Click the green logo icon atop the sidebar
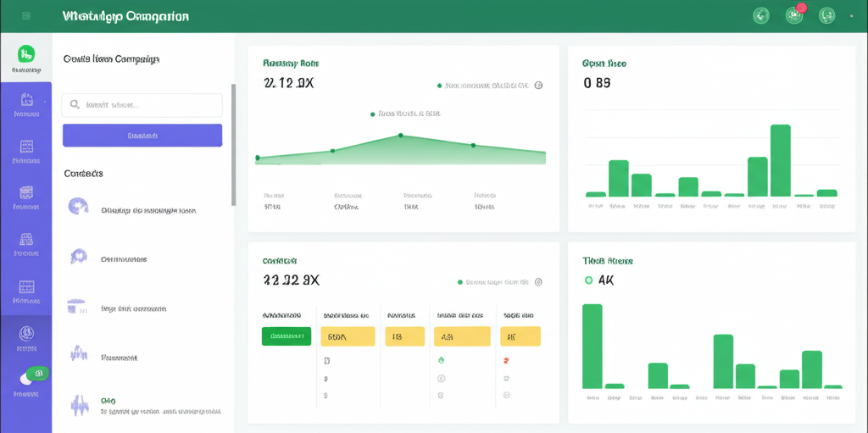Viewport: 868px width, 433px height. tap(26, 53)
